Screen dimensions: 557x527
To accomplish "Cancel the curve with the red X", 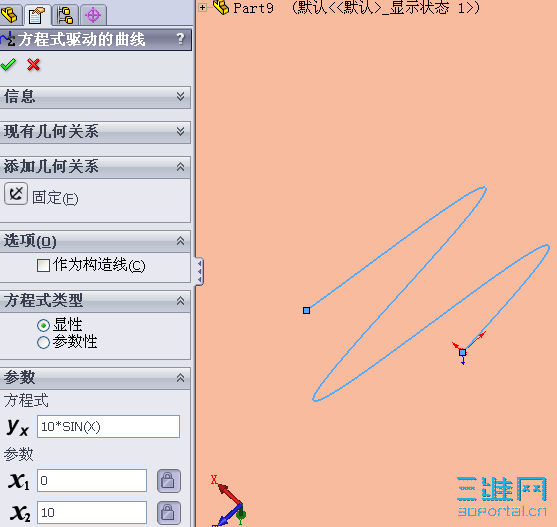I will coord(33,65).
